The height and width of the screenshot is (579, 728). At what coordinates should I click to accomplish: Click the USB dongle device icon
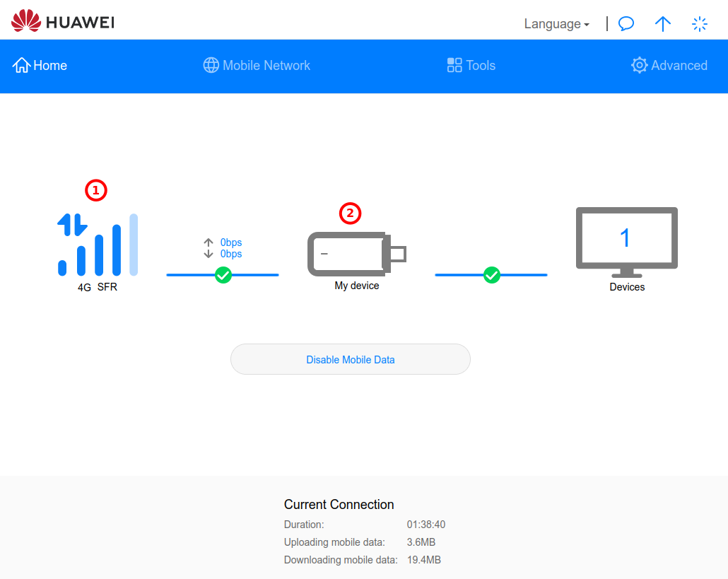click(356, 254)
